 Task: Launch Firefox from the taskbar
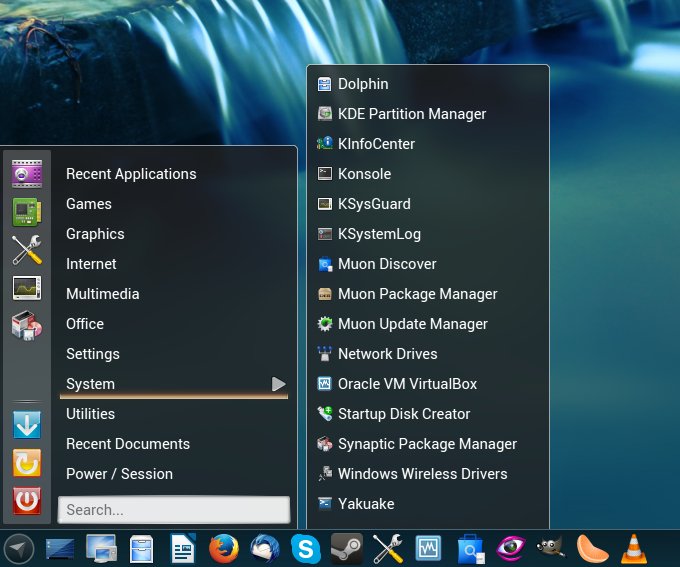(x=224, y=549)
